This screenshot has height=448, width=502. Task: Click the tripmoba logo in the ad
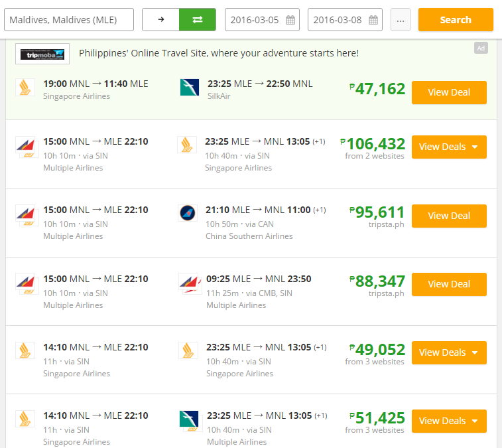pyautogui.click(x=42, y=54)
